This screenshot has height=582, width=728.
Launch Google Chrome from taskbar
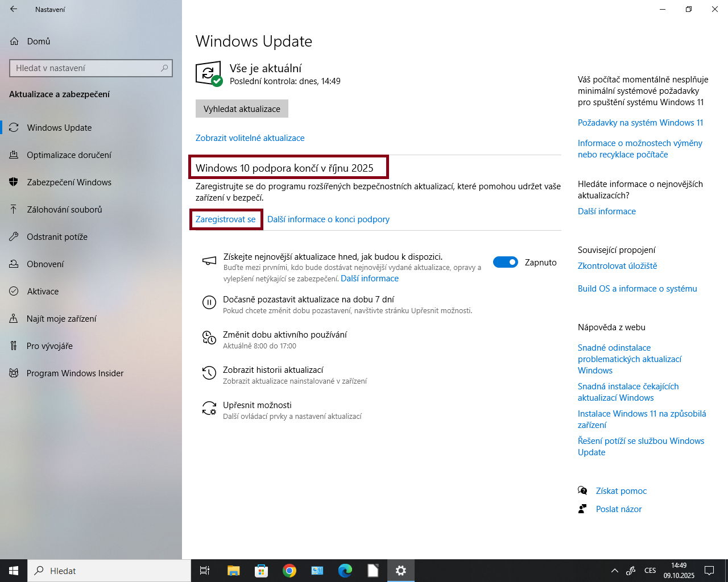[289, 571]
